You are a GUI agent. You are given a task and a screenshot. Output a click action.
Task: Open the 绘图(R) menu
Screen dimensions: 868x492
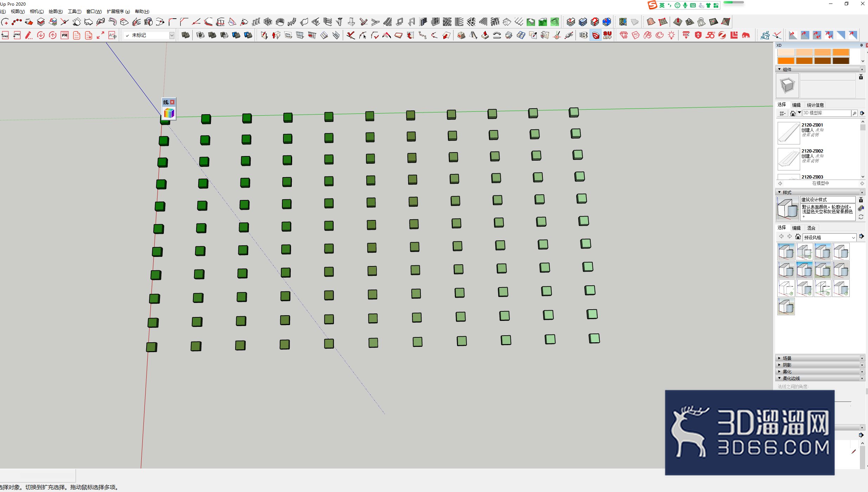pos(56,12)
